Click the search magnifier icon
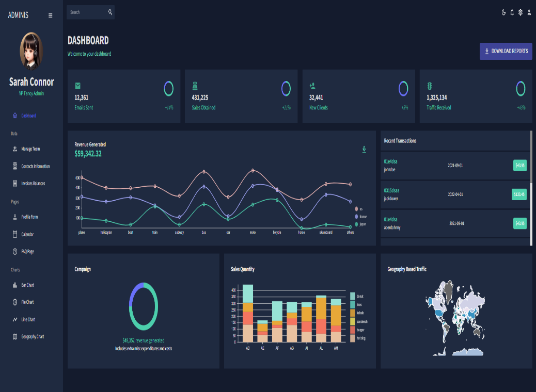 110,12
